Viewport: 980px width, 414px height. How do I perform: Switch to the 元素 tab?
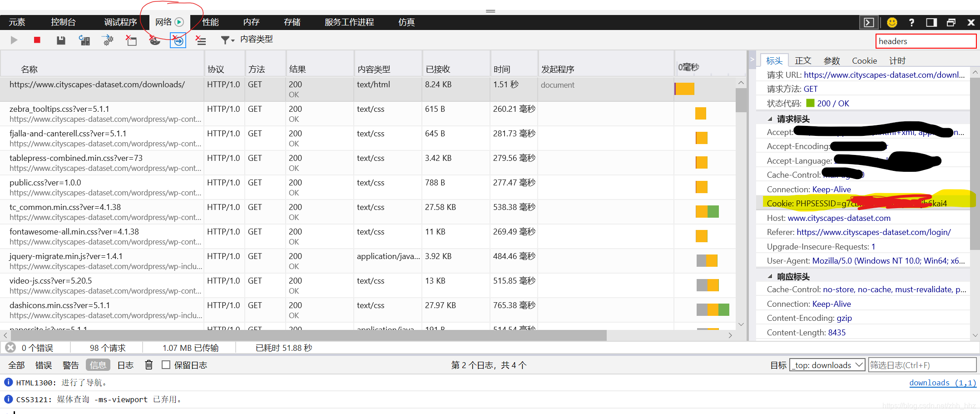17,22
